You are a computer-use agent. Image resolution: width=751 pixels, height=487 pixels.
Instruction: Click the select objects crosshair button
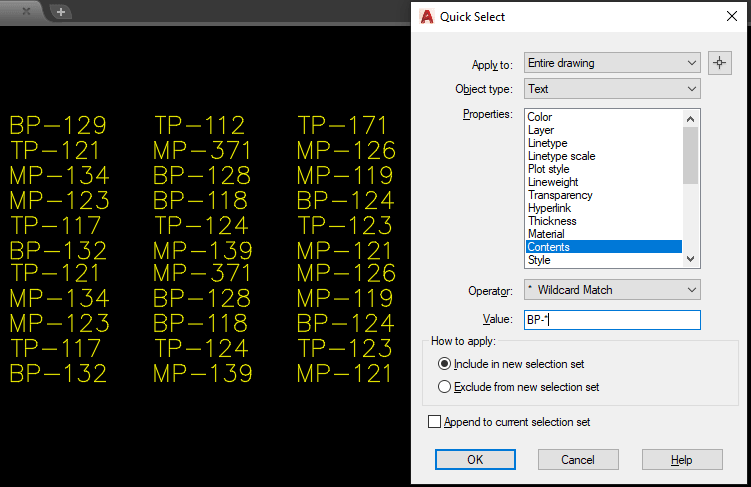click(719, 63)
